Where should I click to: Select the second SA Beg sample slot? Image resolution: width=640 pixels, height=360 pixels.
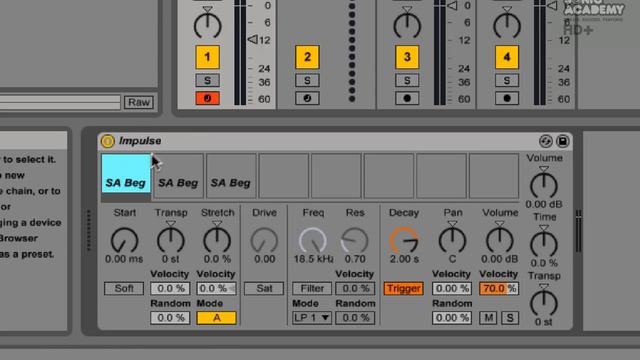pyautogui.click(x=178, y=176)
